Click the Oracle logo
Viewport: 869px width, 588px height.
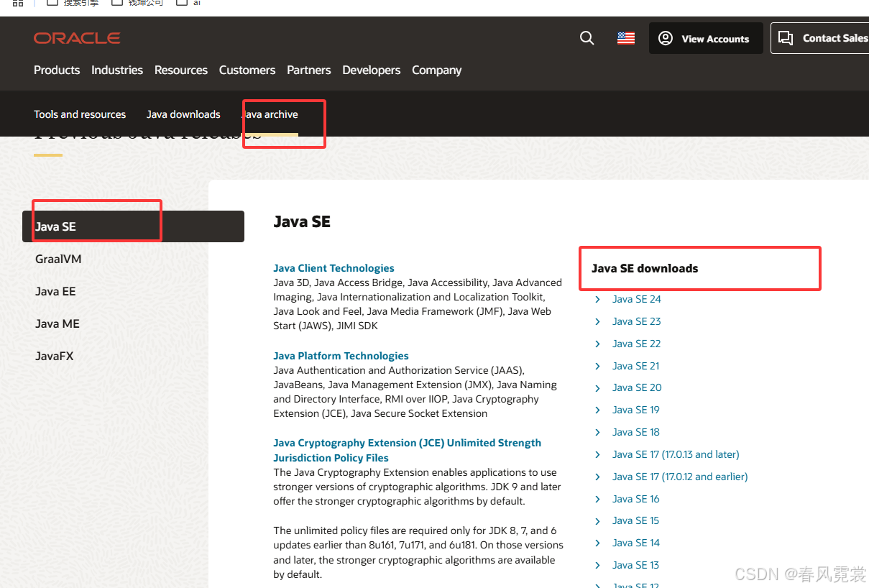point(77,38)
